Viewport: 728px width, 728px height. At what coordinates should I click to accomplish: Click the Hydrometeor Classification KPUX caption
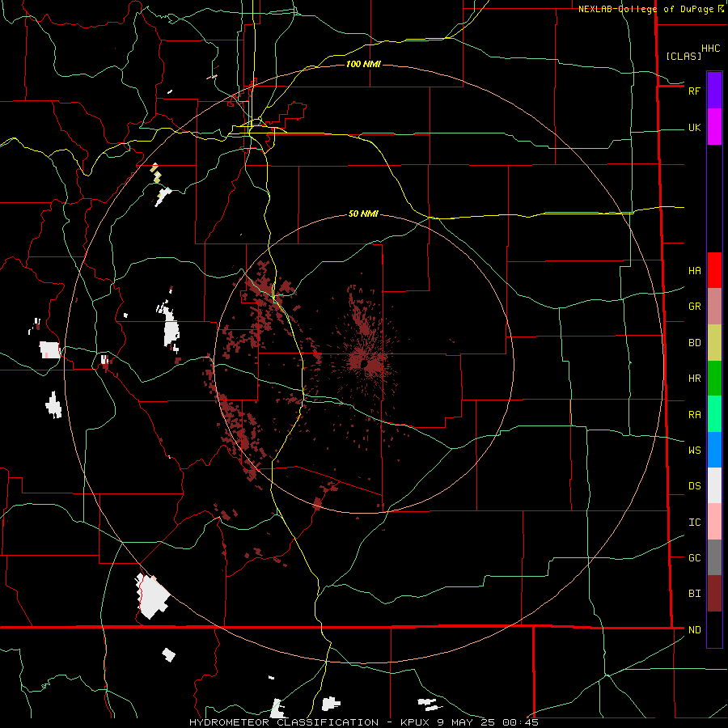point(363,722)
